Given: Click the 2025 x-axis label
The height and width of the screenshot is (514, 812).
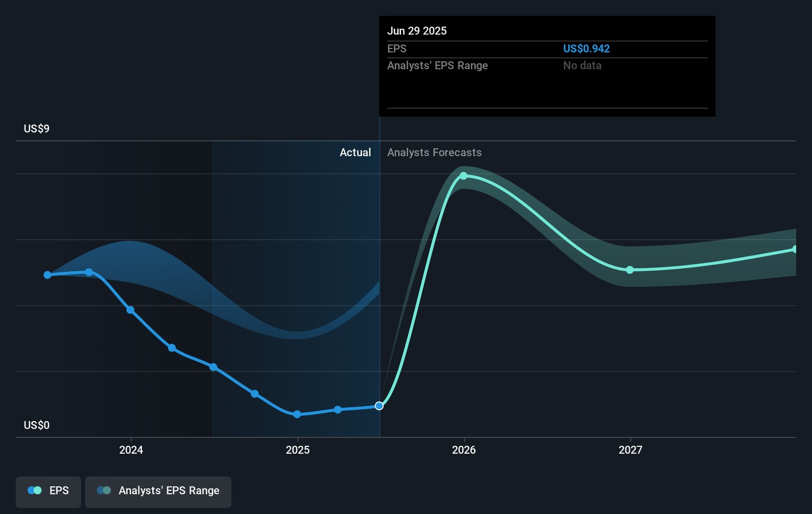Looking at the screenshot, I should pyautogui.click(x=297, y=450).
